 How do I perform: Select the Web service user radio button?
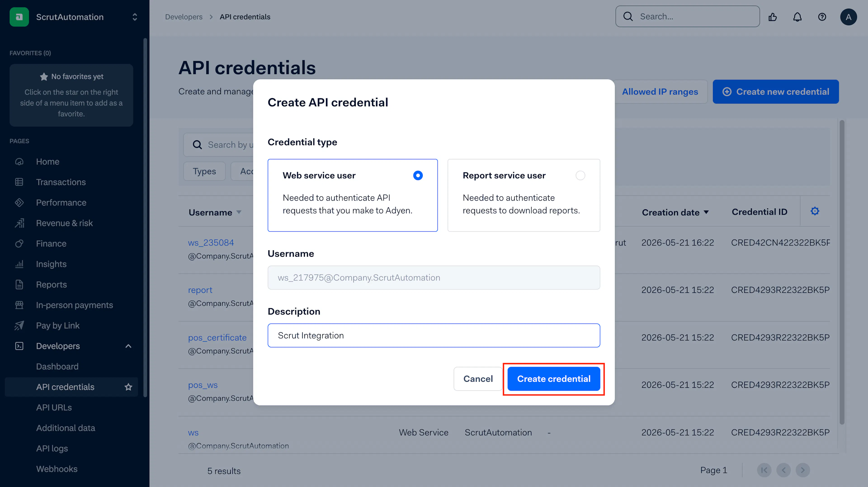click(x=418, y=175)
